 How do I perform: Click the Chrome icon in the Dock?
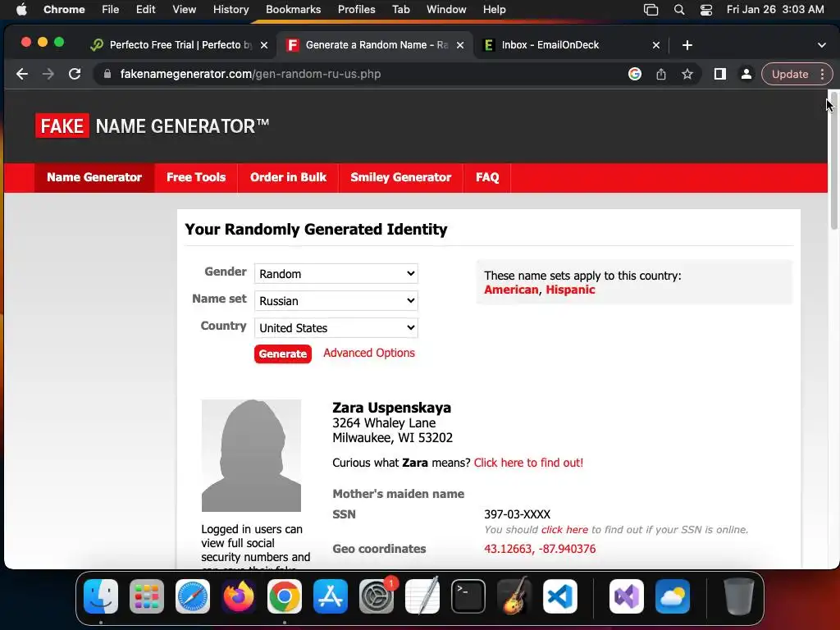(x=285, y=596)
